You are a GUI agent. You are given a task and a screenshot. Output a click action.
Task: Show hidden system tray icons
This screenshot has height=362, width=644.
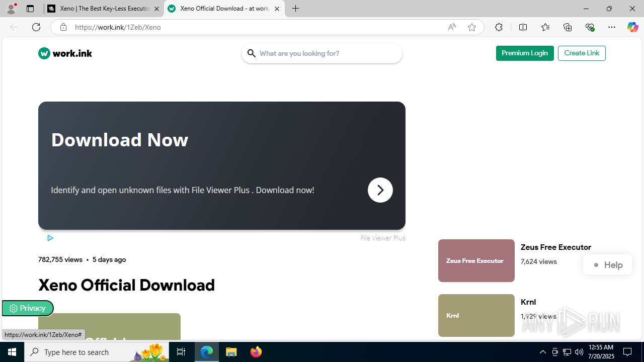(542, 352)
